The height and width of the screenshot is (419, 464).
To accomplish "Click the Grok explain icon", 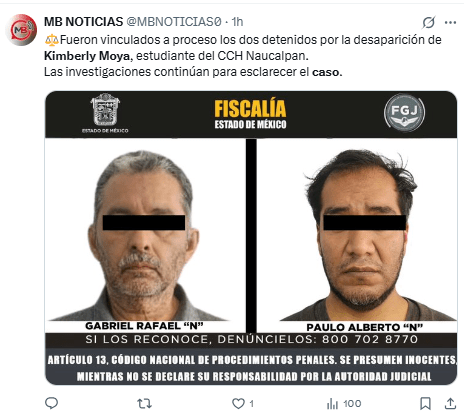I will tap(428, 22).
